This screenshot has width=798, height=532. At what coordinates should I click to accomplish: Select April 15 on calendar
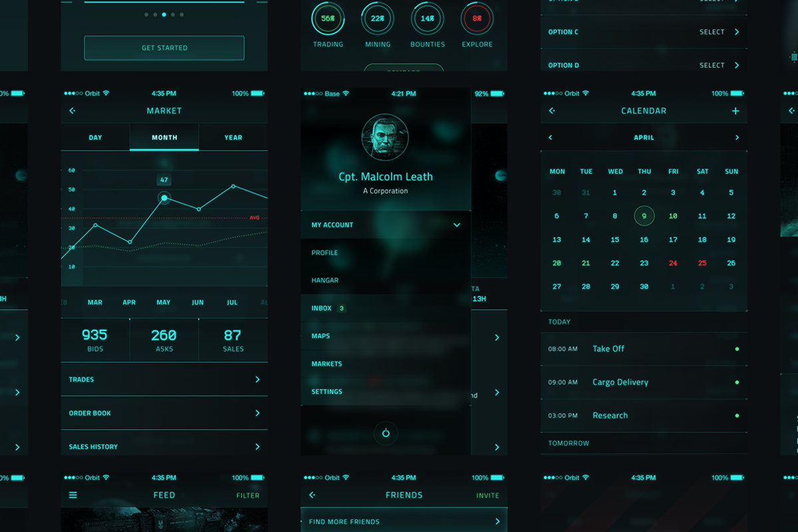(615, 240)
